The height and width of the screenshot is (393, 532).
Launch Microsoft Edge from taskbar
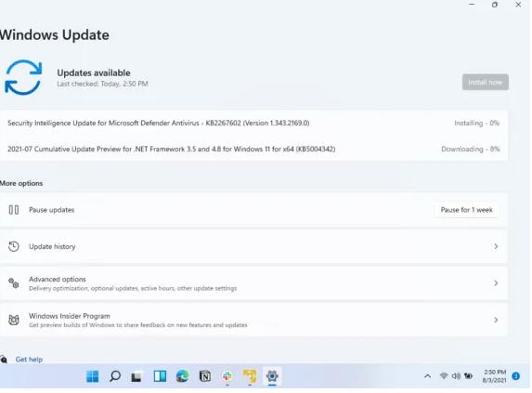[x=183, y=376]
